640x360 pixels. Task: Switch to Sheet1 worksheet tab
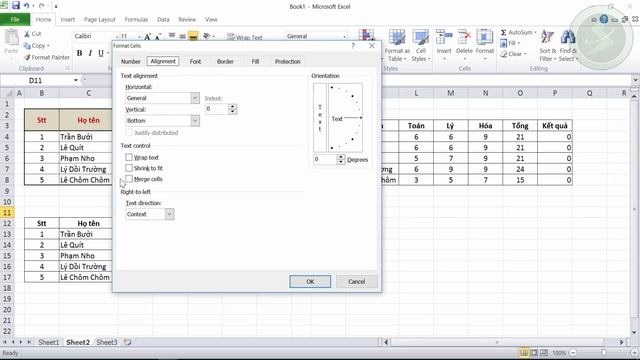pyautogui.click(x=48, y=342)
